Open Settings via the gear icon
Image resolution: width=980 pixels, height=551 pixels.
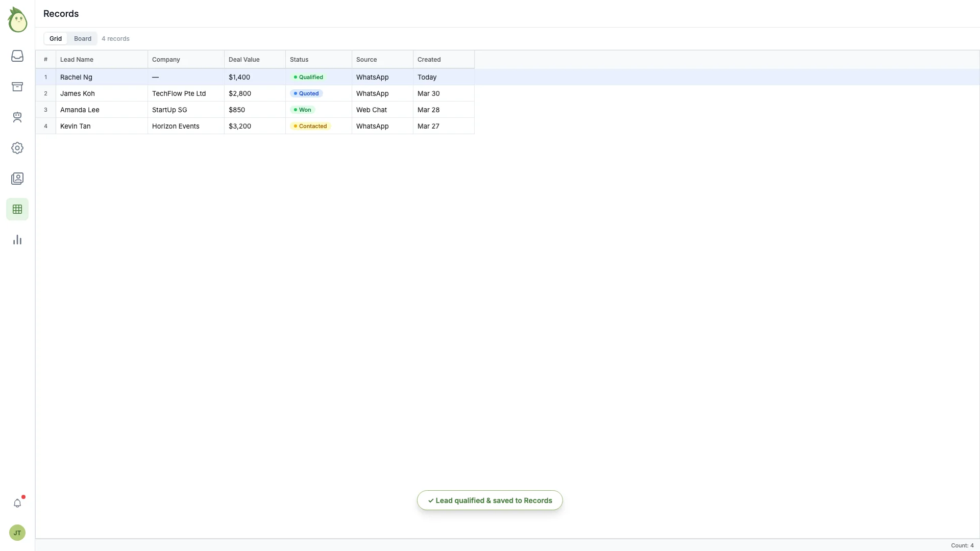pyautogui.click(x=17, y=148)
